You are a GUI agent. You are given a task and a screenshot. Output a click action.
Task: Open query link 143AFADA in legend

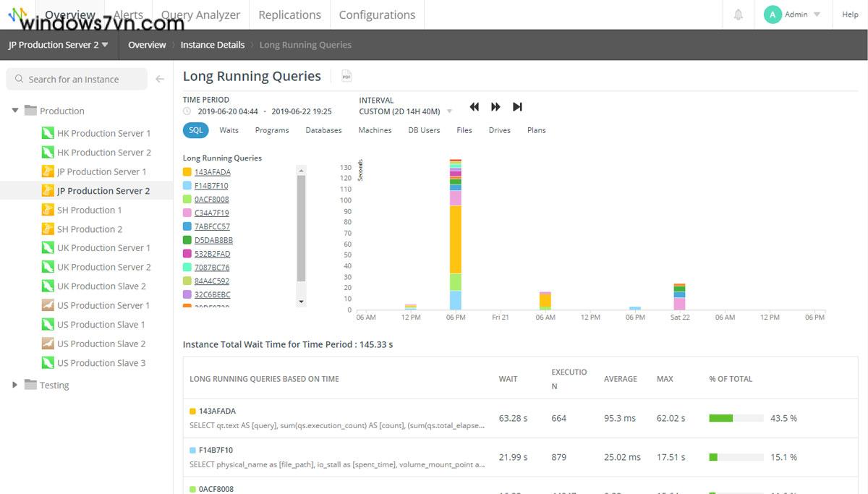click(213, 172)
